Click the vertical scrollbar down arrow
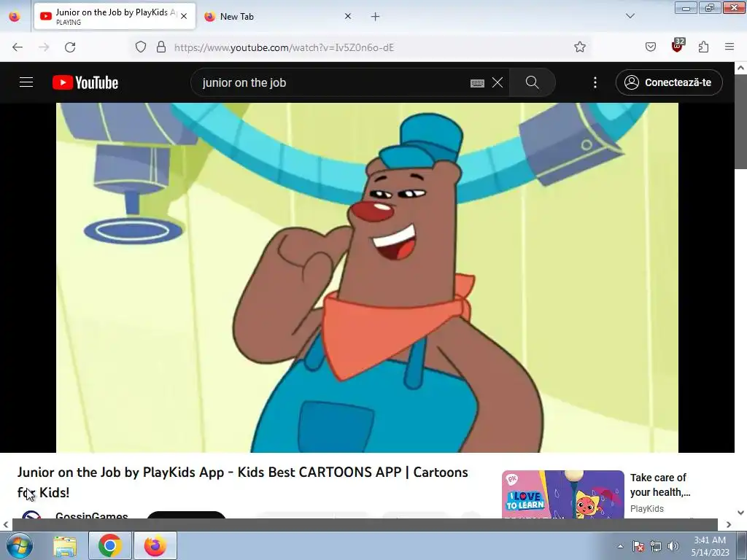747x560 pixels. 741,513
